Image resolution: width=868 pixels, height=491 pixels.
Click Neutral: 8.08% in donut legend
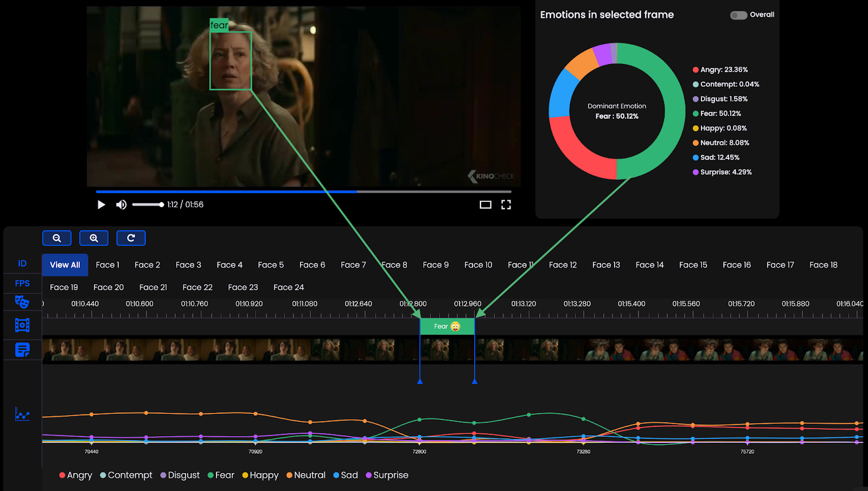click(721, 143)
